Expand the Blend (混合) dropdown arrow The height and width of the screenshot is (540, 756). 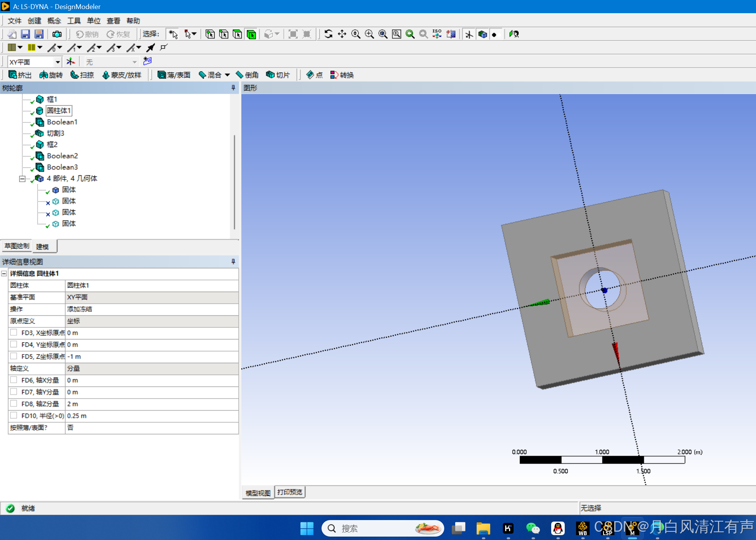pos(227,75)
